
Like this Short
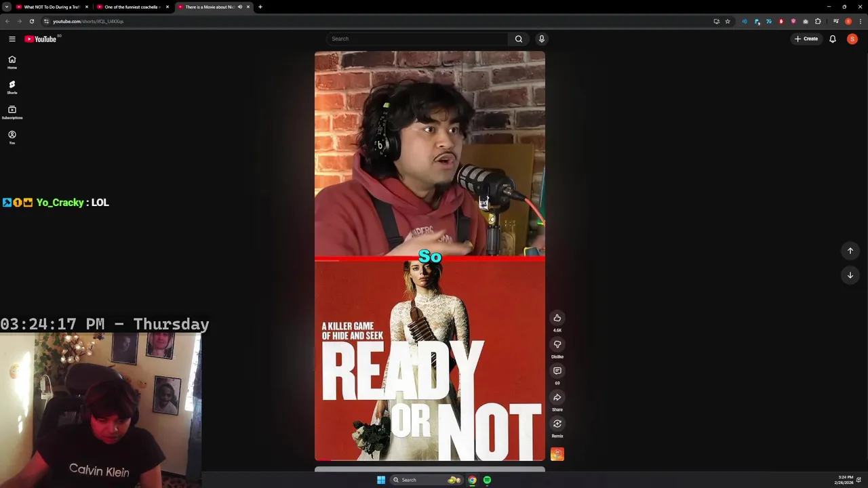pos(557,318)
